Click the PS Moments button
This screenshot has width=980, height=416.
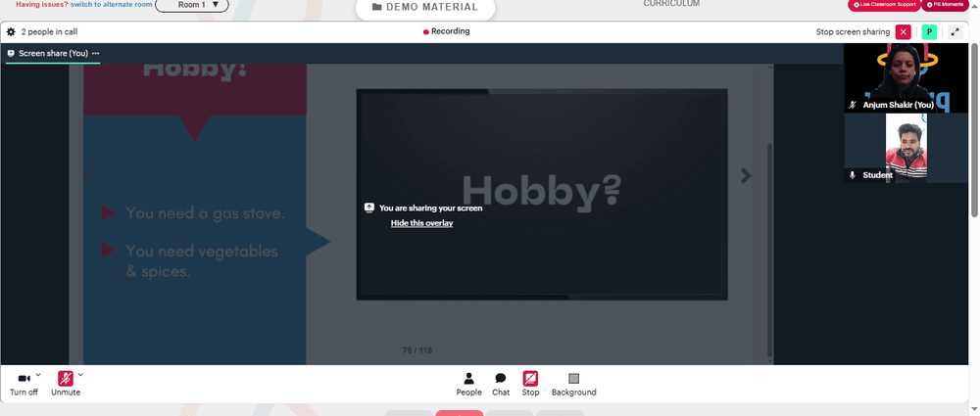pyautogui.click(x=945, y=4)
